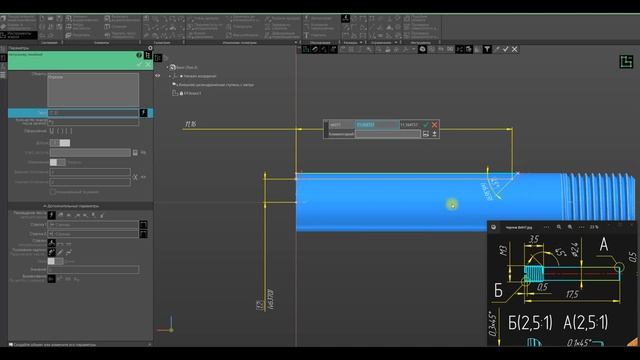Click the X icon in the view toolbar
640x360 pixels.
[515, 49]
